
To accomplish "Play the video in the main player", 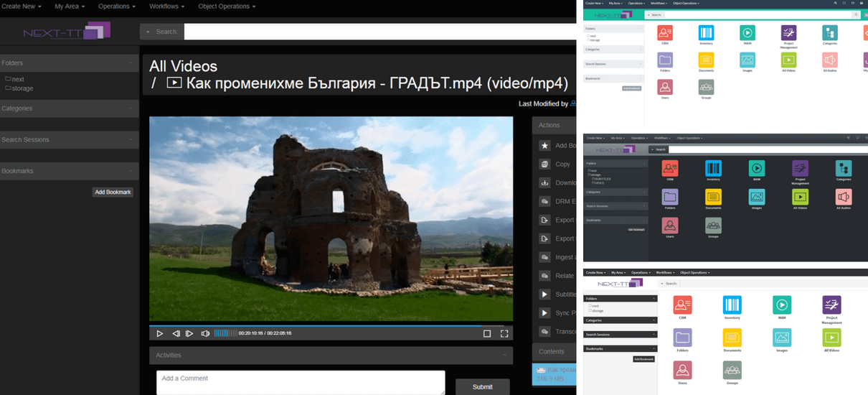I will [x=160, y=333].
